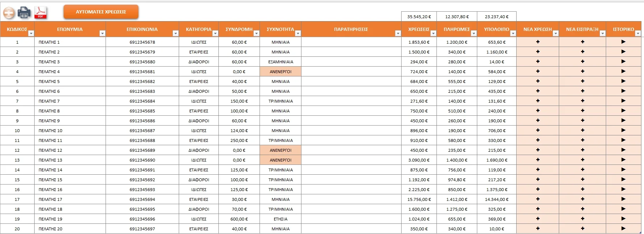The image size is (644, 234).
Task: Add new payment for ΠΕΛΑΤΗΣ 7
Action: coord(582,101)
